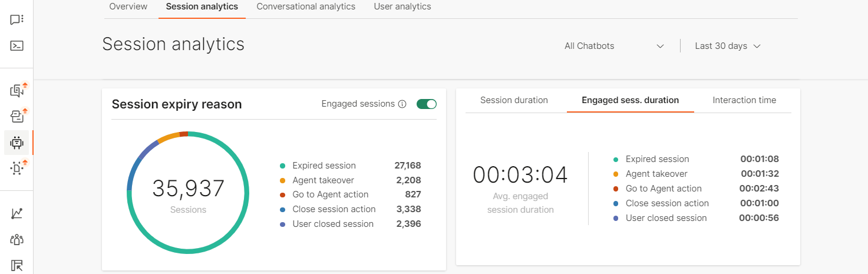Screen dimensions: 868x274
Task: Open the Conversational analytics tab
Action: click(306, 7)
